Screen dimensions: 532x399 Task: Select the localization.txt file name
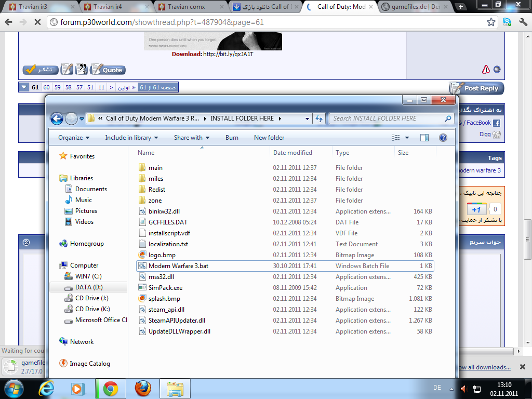[x=168, y=244]
